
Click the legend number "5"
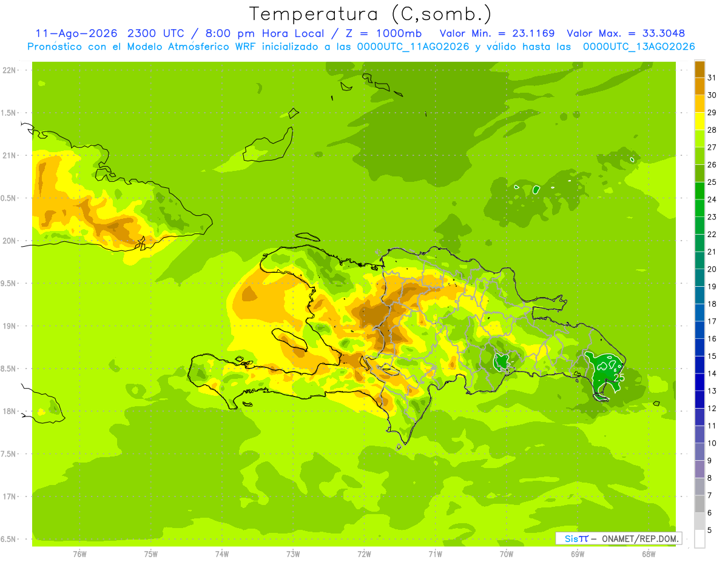coord(710,530)
